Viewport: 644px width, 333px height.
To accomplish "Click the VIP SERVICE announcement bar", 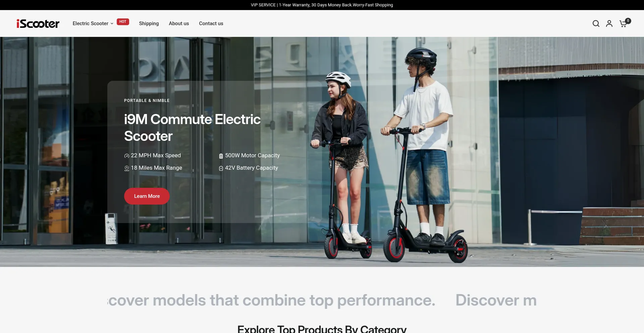I will click(x=322, y=5).
